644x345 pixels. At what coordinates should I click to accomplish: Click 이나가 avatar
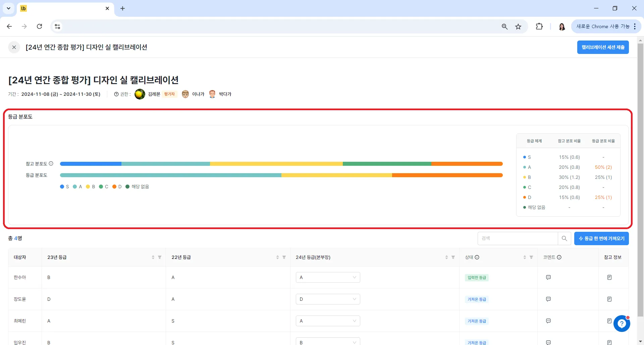(185, 94)
